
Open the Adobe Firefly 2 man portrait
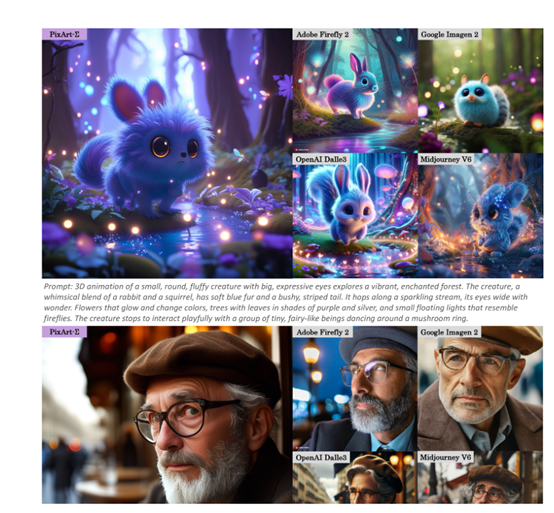click(355, 388)
